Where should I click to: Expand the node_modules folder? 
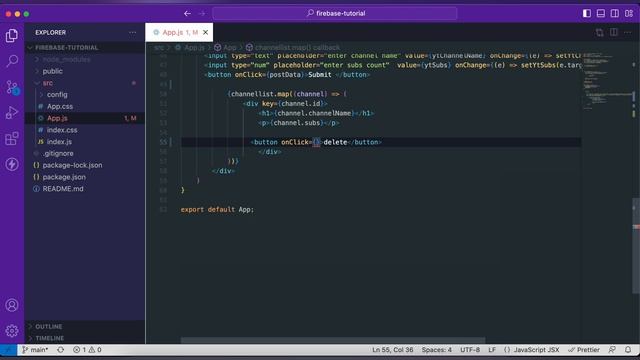[85, 59]
